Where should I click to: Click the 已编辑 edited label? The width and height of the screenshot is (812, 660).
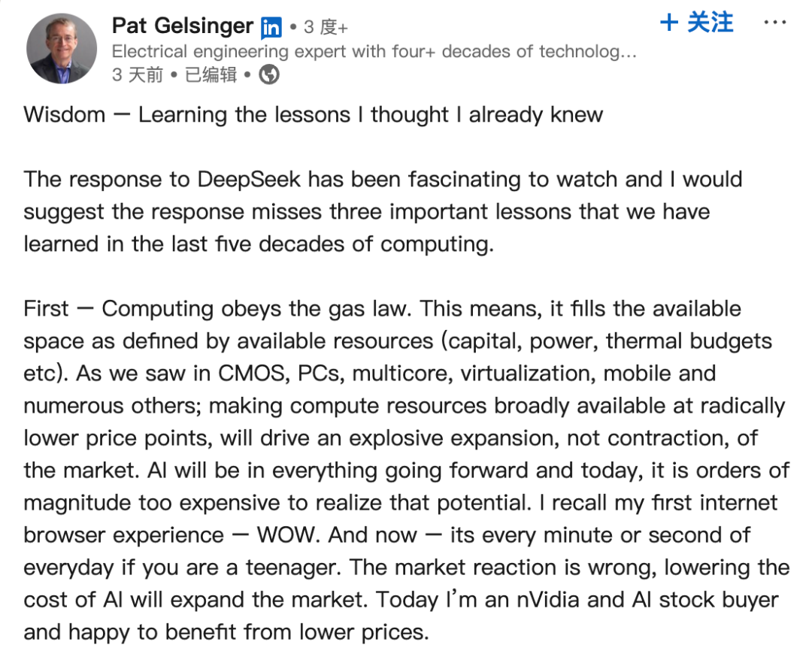coord(211,74)
